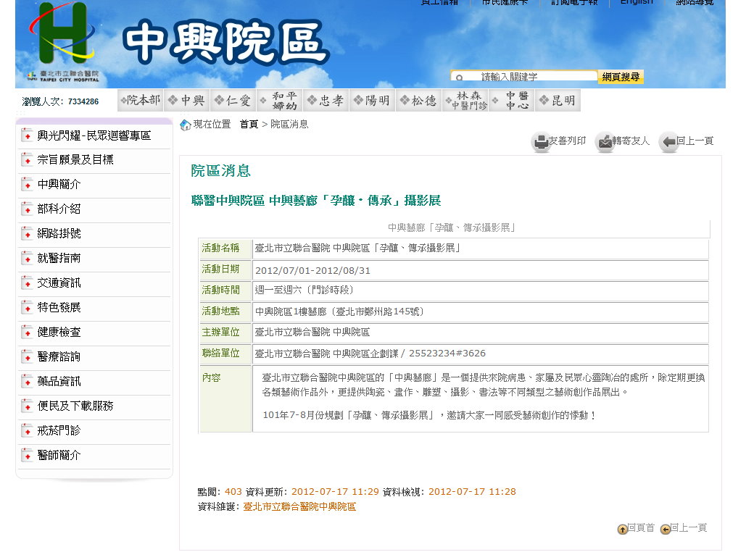Click the 轉寄友人 link text
Screen dimensions: 754x560
click(x=631, y=141)
